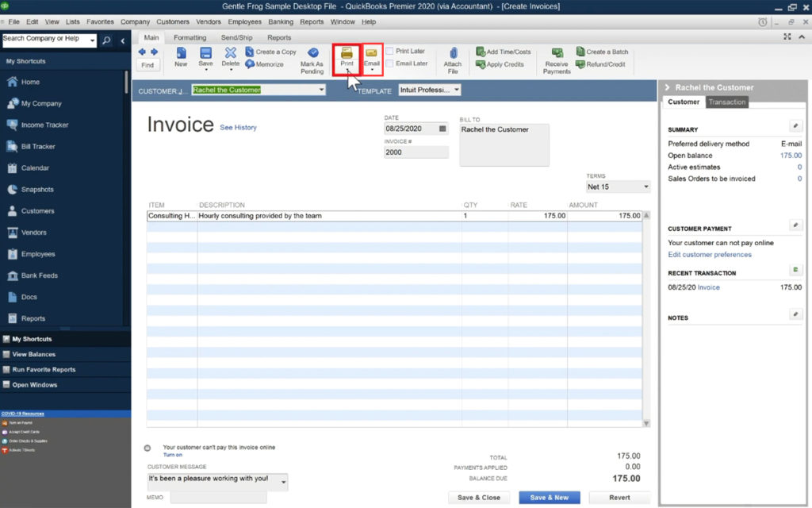Click the Revert button
The image size is (812, 508).
(x=619, y=498)
